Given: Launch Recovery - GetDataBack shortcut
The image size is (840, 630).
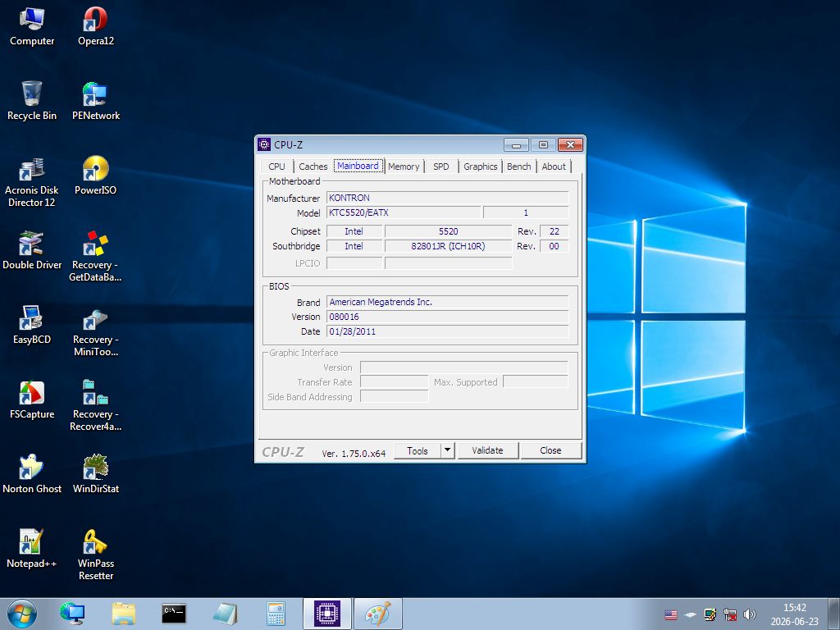Looking at the screenshot, I should click(95, 256).
